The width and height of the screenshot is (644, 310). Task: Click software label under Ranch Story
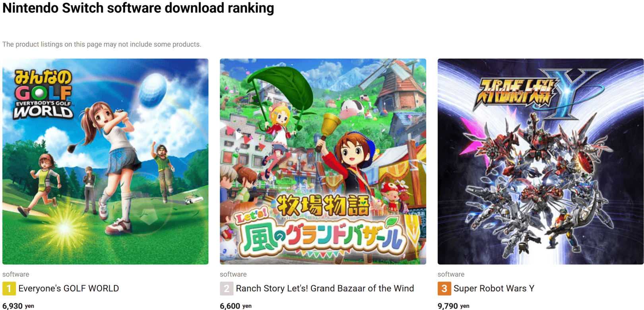(233, 274)
